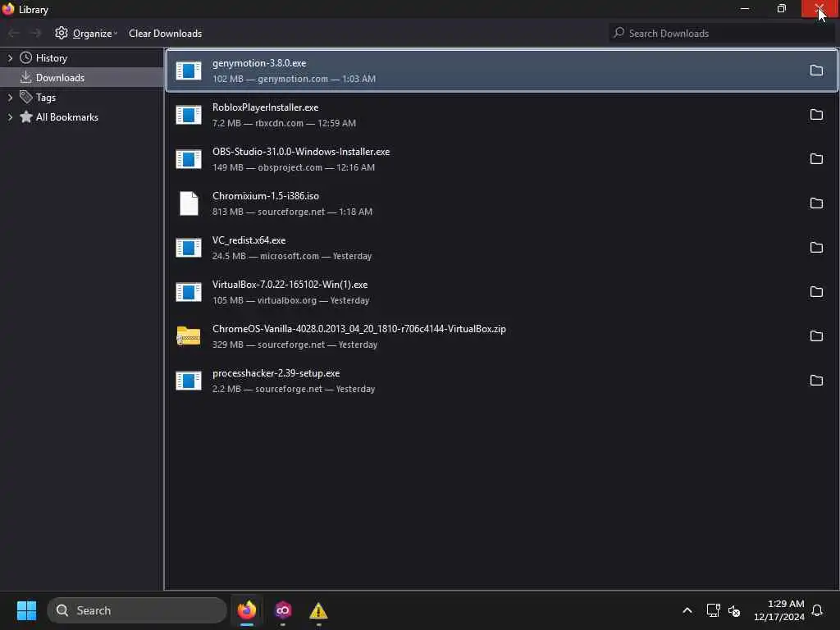The height and width of the screenshot is (630, 840).
Task: Click the genymotion-3.8.0.exe file type icon
Action: pos(189,71)
